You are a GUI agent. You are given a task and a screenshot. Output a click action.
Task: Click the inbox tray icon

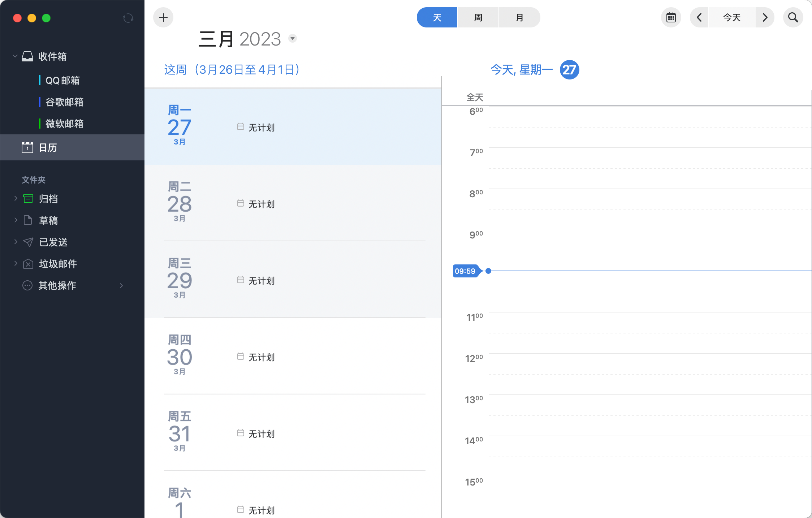(27, 56)
